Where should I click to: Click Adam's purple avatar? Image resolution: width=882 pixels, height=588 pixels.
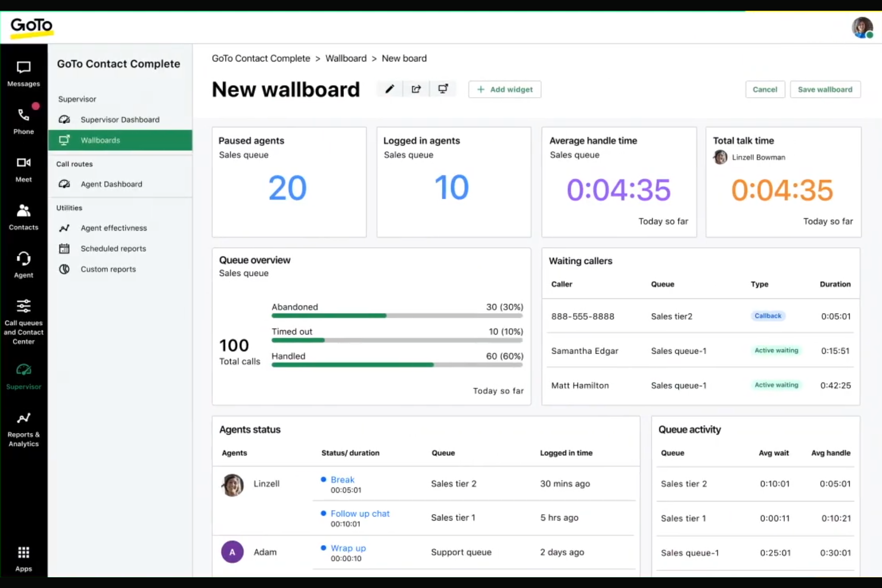point(232,552)
